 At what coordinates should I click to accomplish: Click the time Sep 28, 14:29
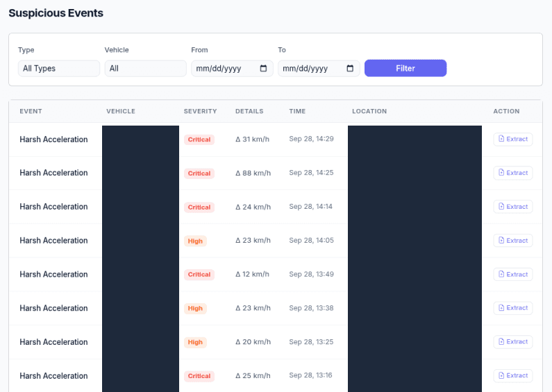tap(311, 139)
